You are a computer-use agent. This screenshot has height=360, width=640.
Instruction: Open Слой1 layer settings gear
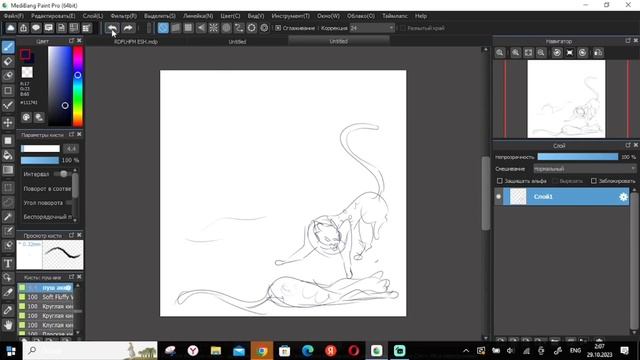tap(623, 197)
